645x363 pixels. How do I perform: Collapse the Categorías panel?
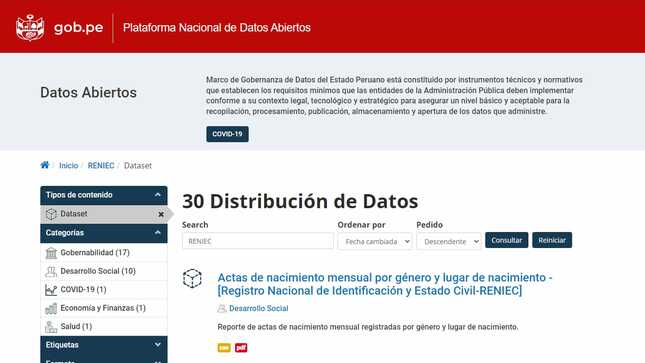[x=158, y=233]
